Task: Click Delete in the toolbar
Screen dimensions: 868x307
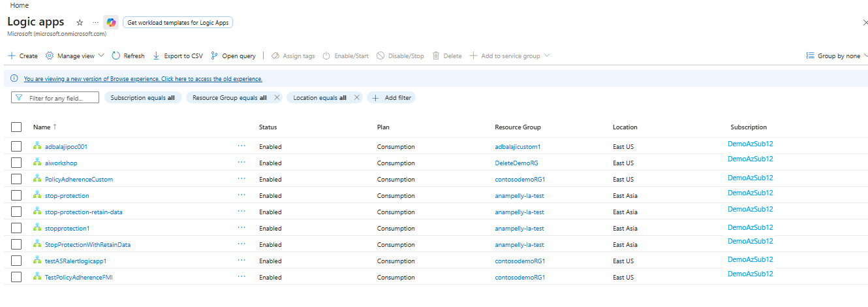Action: click(x=447, y=56)
